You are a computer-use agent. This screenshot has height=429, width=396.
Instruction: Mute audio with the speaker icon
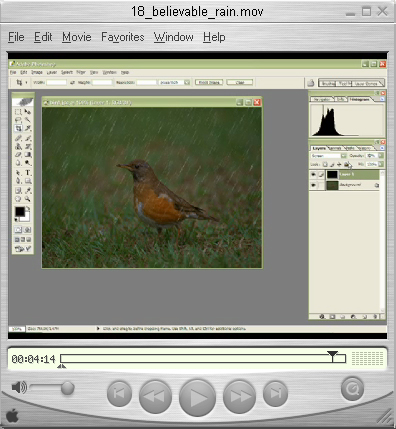[x=19, y=388]
